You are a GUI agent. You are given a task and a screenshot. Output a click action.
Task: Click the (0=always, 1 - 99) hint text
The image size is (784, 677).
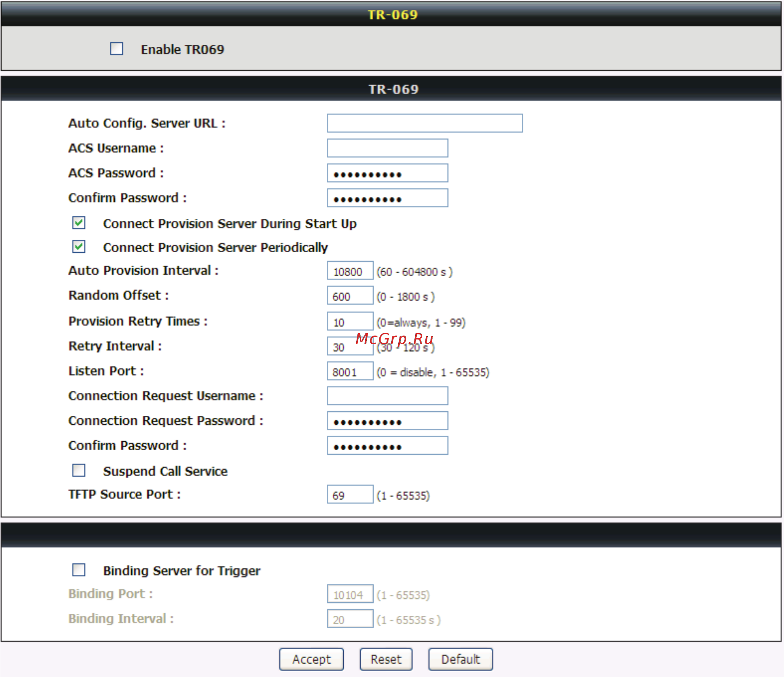pos(421,323)
